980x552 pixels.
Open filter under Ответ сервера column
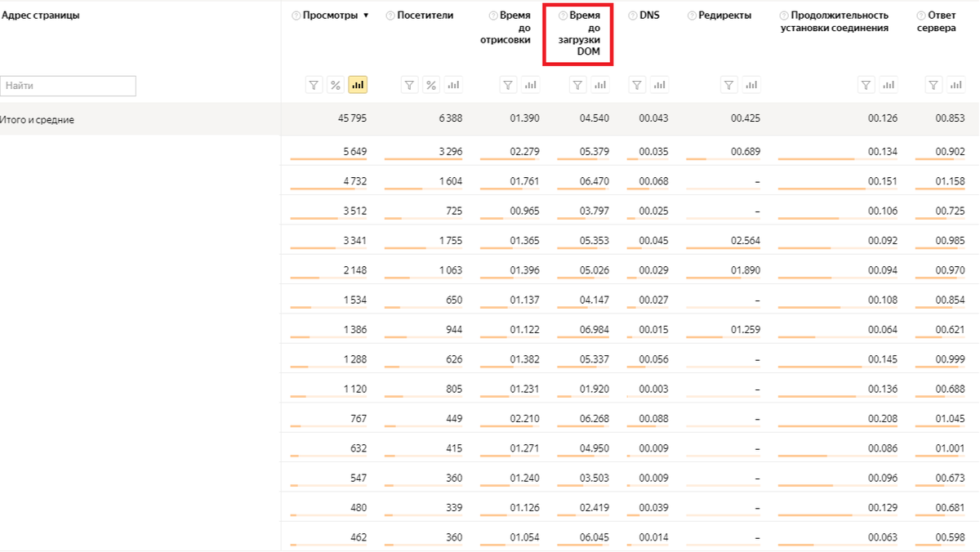(934, 85)
